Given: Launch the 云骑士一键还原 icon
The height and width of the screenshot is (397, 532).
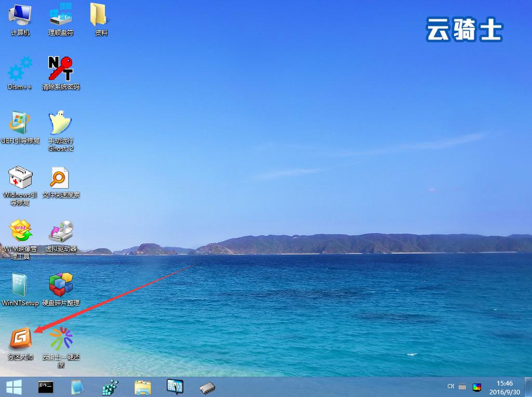Looking at the screenshot, I should tap(61, 347).
